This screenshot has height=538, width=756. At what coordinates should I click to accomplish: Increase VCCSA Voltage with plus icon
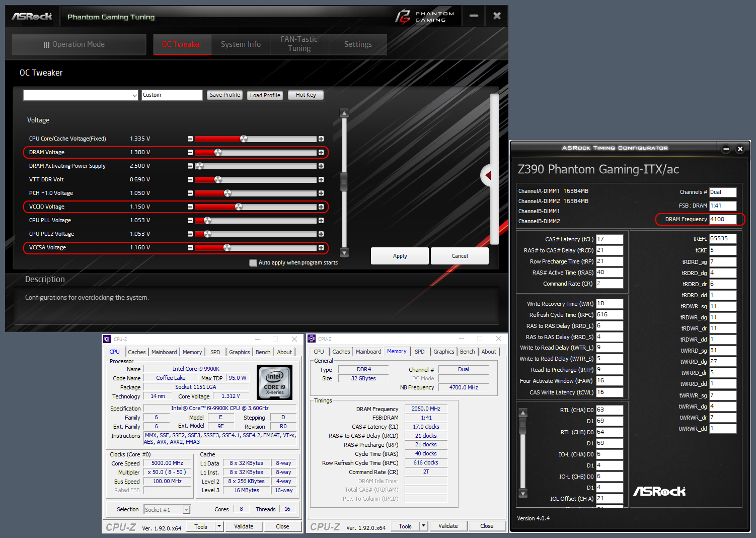321,248
